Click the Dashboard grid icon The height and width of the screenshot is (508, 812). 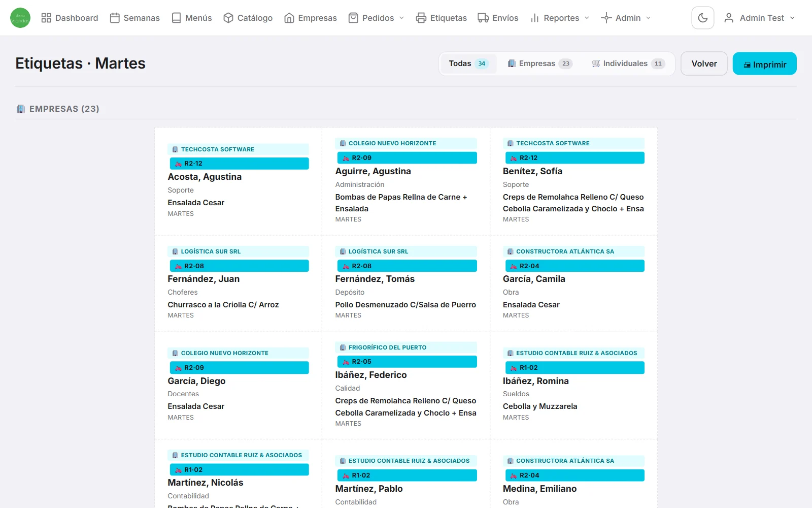[46, 18]
